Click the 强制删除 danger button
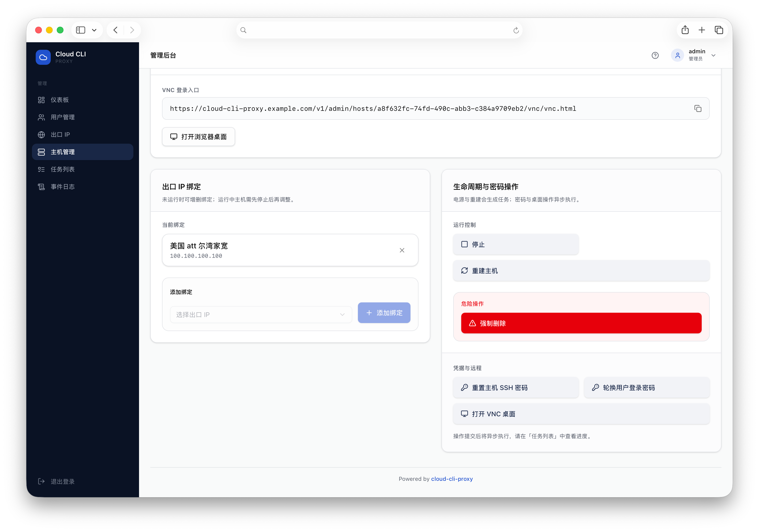Viewport: 759px width, 532px height. point(581,323)
